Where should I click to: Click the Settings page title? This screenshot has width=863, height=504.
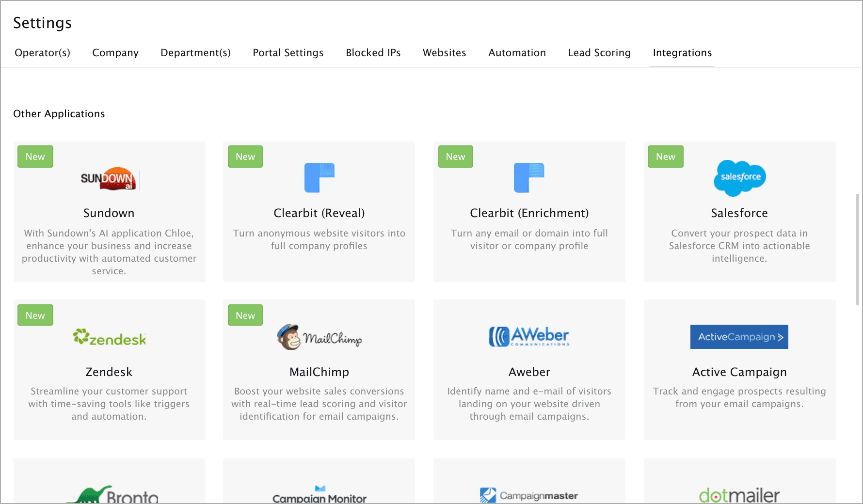pos(43,23)
